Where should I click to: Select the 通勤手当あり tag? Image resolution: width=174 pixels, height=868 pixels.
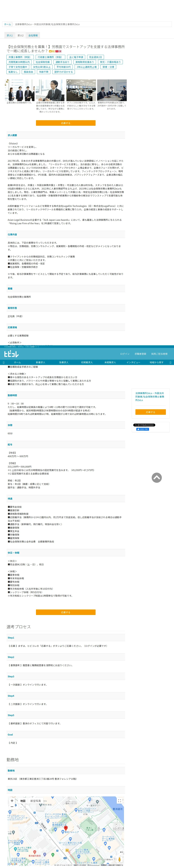coord(62,62)
